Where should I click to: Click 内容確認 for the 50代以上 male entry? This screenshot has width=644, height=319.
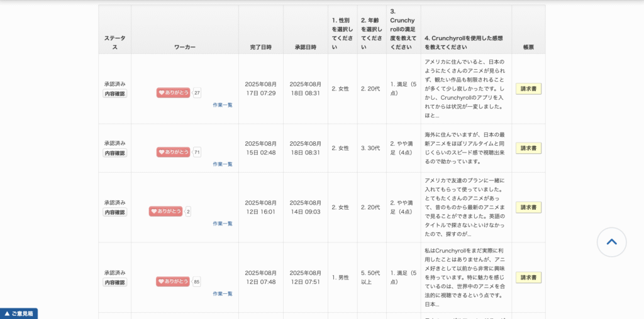tap(115, 283)
